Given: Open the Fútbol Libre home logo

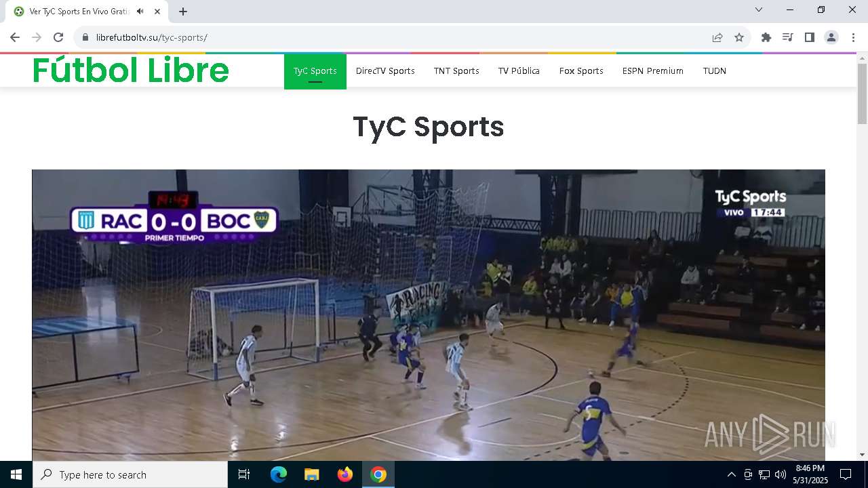Looking at the screenshot, I should coord(131,70).
